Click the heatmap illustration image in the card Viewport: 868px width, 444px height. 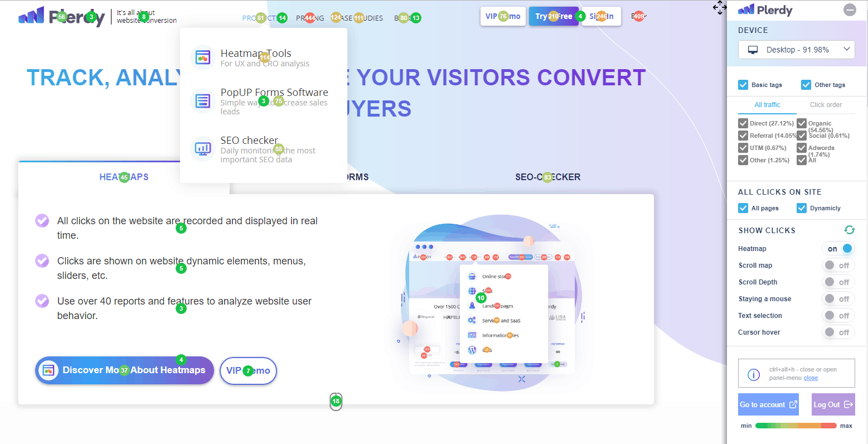point(491,302)
